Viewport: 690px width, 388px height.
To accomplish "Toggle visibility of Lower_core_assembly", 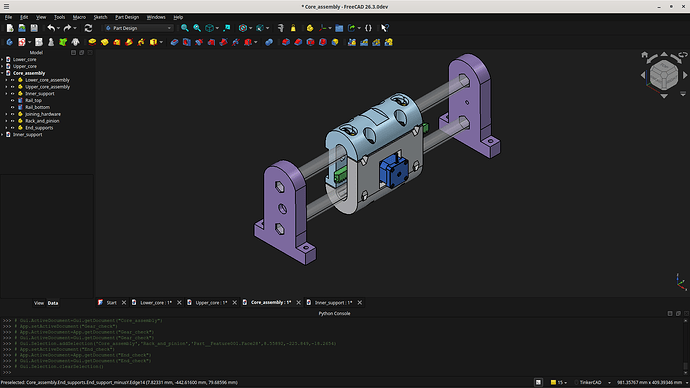I will pos(13,80).
